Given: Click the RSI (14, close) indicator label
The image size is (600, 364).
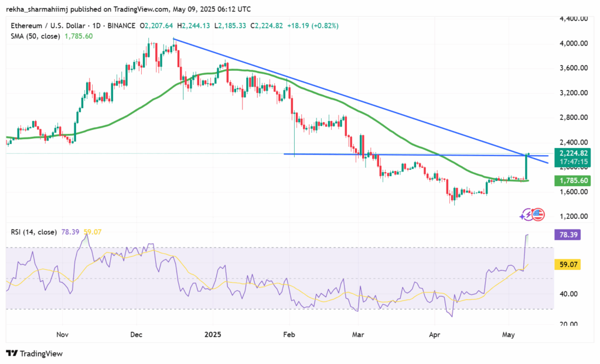Looking at the screenshot, I should 33,232.
